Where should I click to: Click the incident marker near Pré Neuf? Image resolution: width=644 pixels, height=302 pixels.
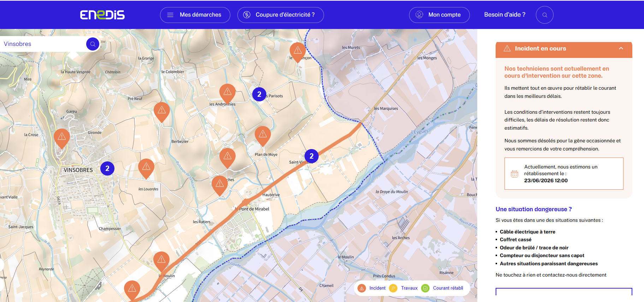tap(162, 112)
